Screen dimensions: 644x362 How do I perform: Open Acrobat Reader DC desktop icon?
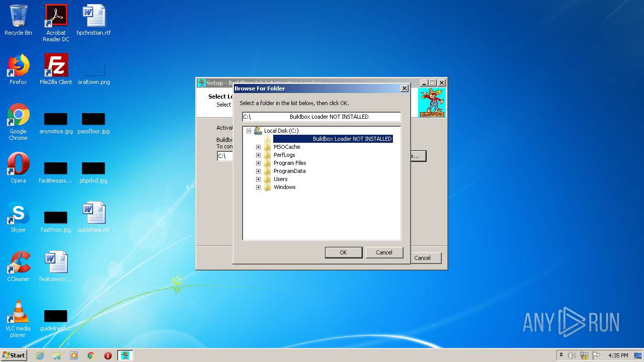coord(56,23)
